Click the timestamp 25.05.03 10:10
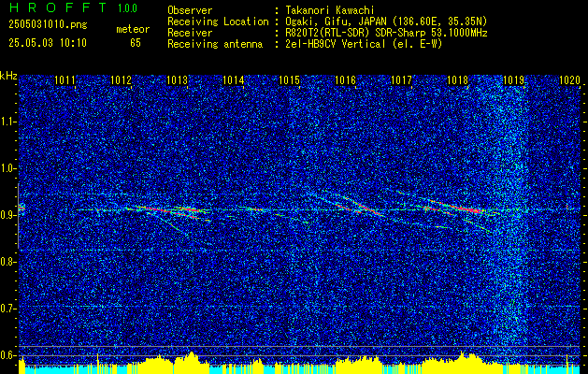 (x=48, y=43)
